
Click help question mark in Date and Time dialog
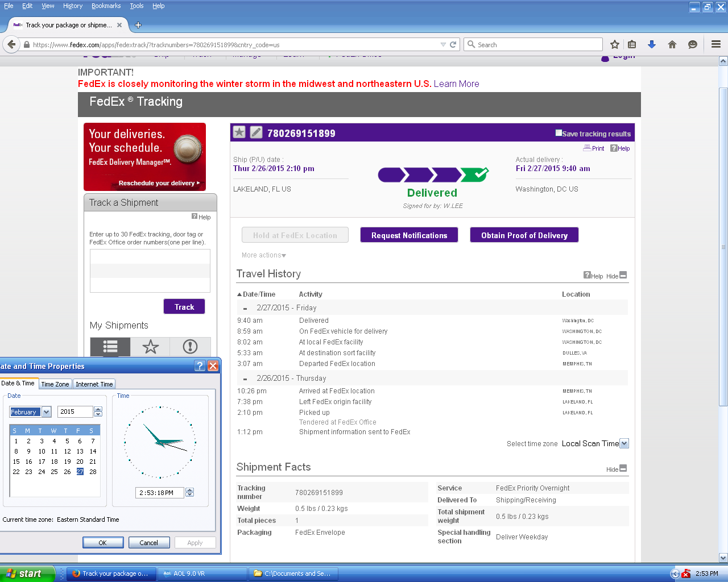pos(200,366)
